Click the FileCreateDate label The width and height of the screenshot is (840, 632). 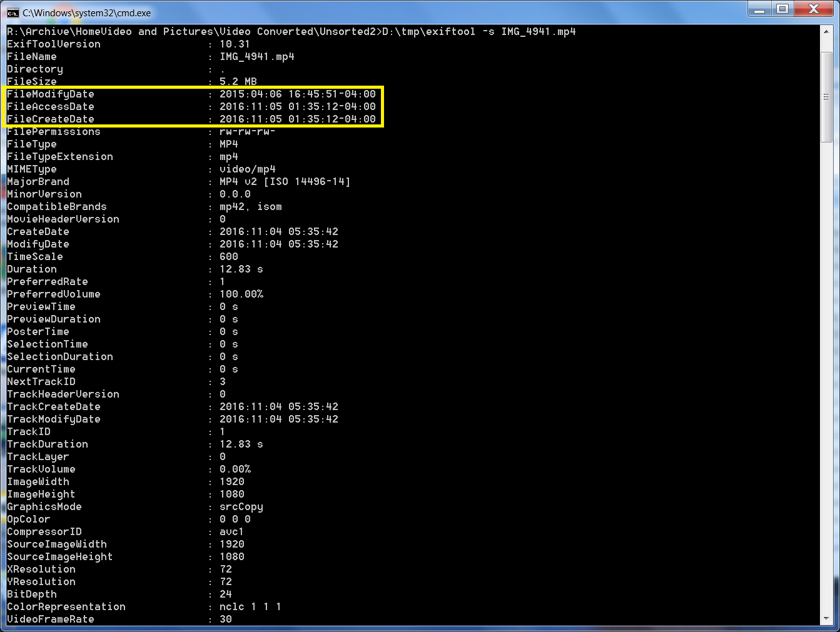[51, 119]
